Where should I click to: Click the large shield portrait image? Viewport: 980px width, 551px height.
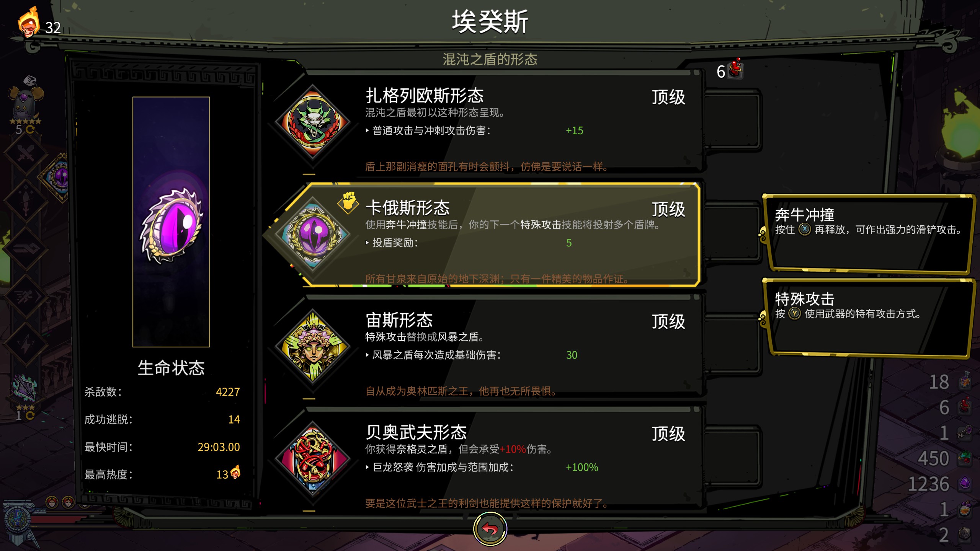(x=171, y=222)
